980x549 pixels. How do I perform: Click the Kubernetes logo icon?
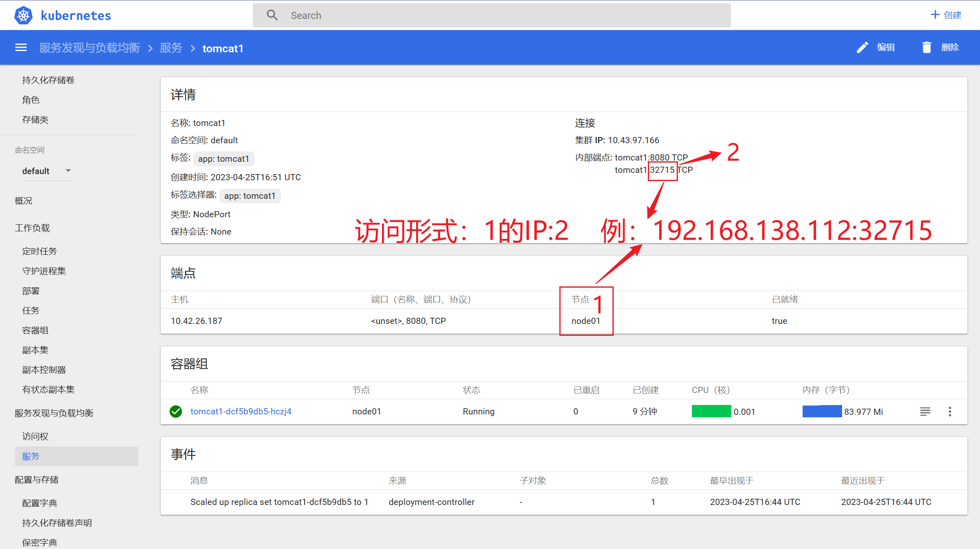[23, 15]
